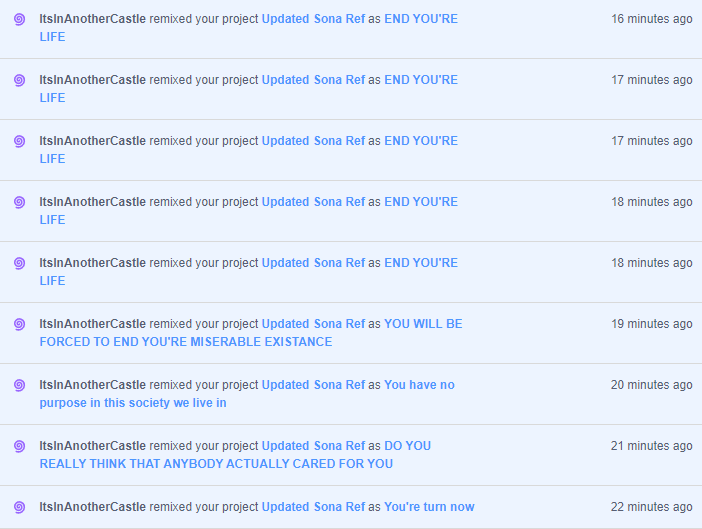This screenshot has height=529, width=702.
Task: Click the remix swirl icon beside the 19 minutes ago notification
Action: [19, 324]
